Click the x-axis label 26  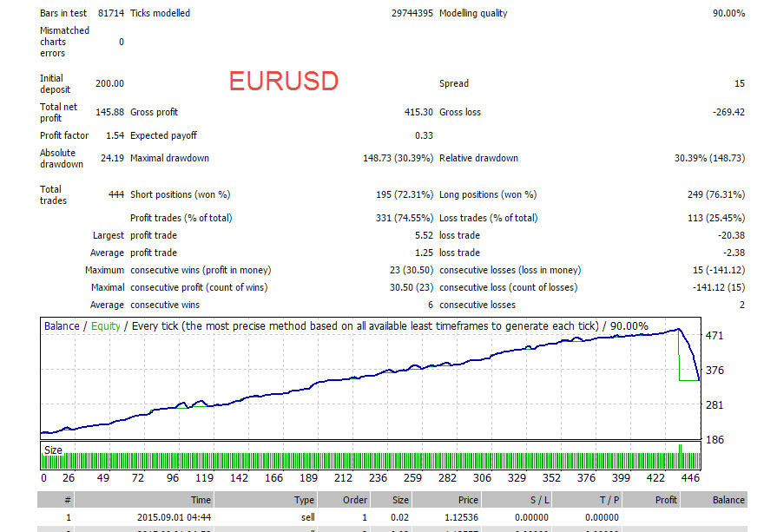point(69,478)
